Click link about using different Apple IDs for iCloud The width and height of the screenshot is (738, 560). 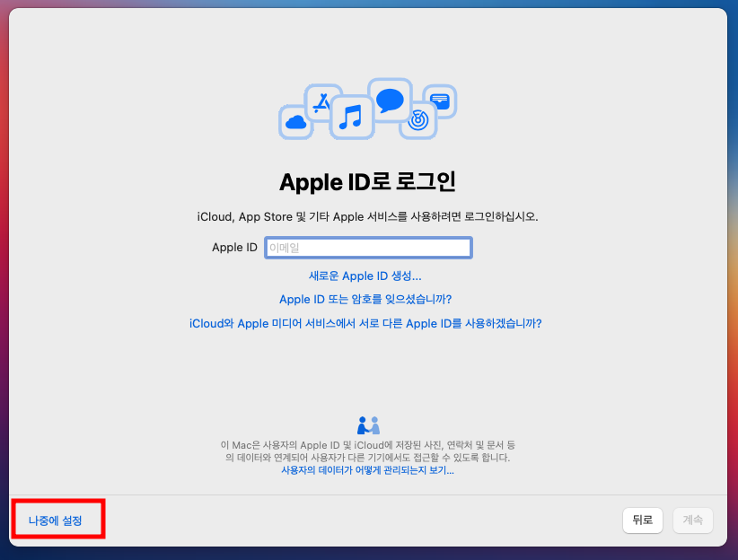pos(365,323)
